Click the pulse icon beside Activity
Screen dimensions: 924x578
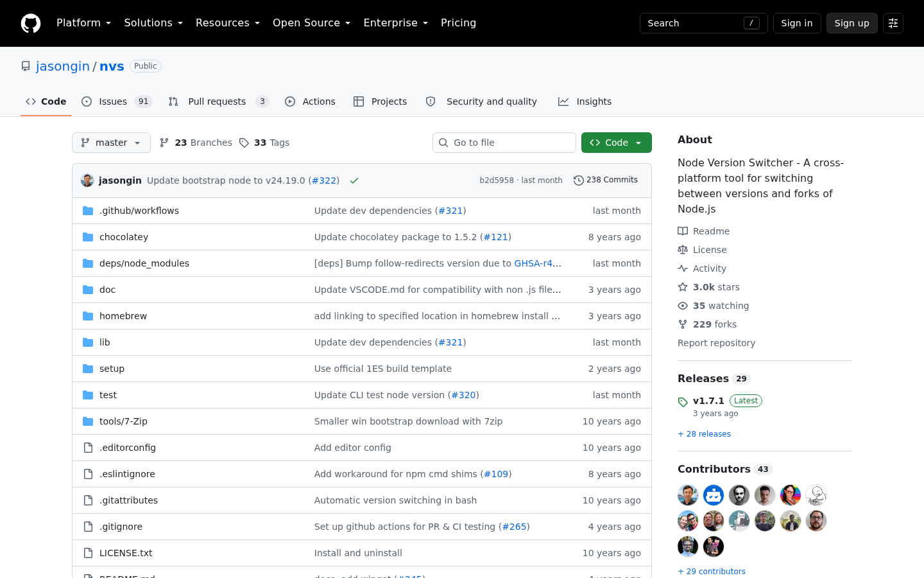(683, 268)
